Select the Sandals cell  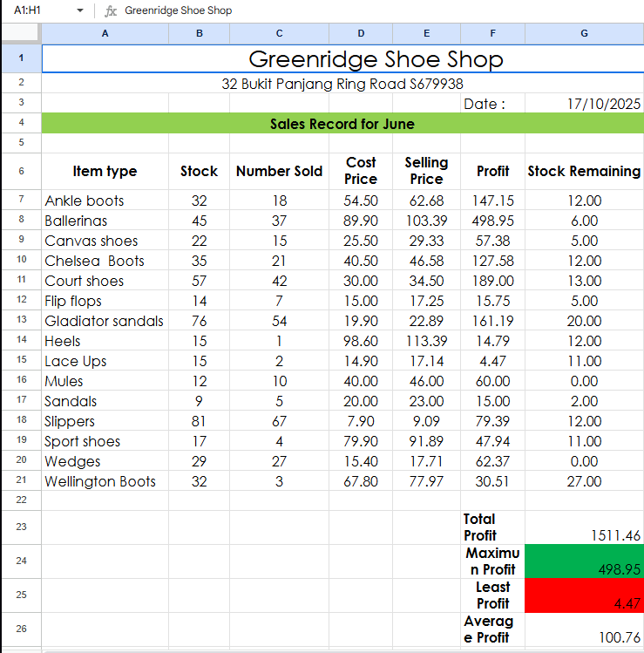pyautogui.click(x=105, y=400)
